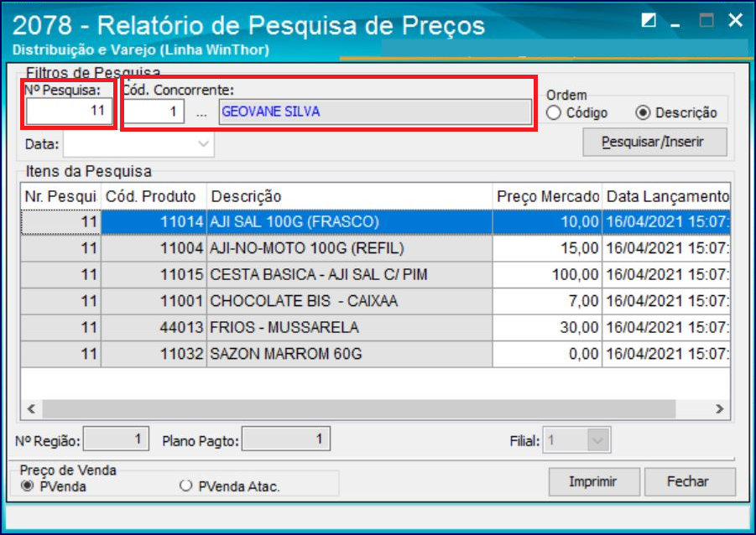Click the Fechar button

[690, 481]
